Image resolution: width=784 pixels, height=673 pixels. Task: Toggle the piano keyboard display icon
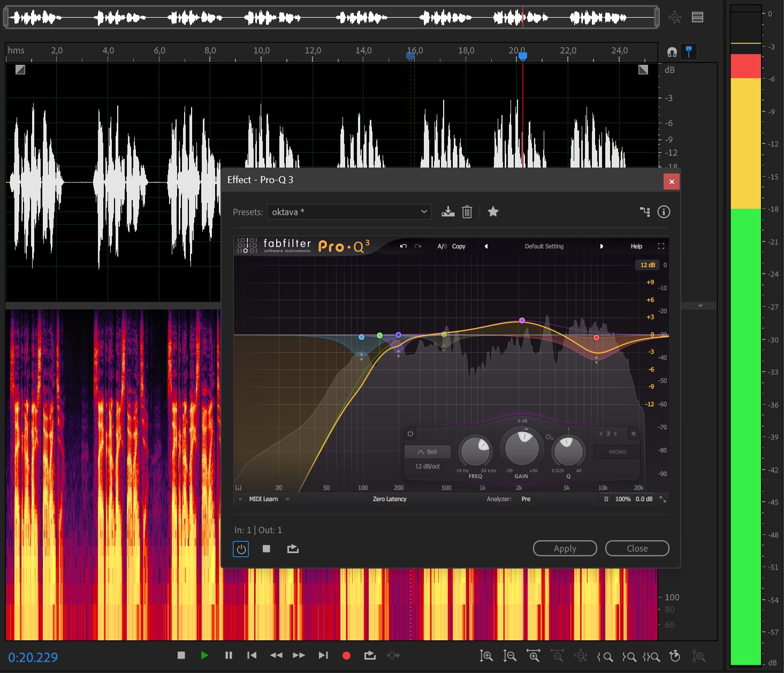pos(238,488)
